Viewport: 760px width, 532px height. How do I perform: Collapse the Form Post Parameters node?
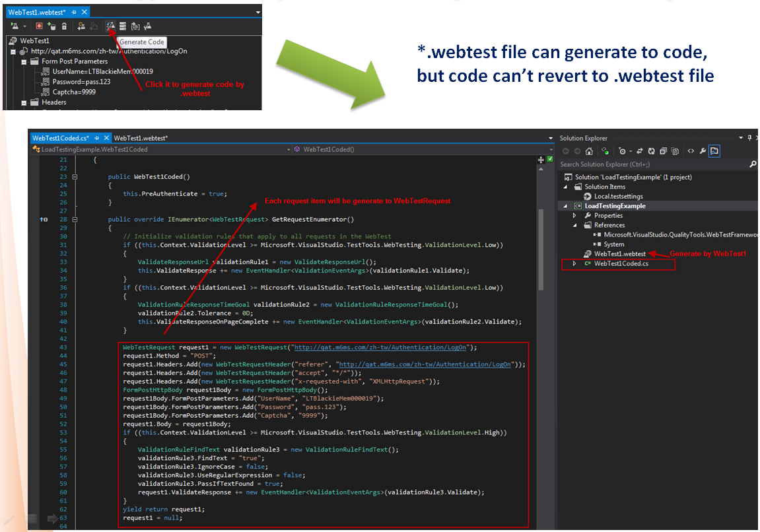(x=24, y=61)
